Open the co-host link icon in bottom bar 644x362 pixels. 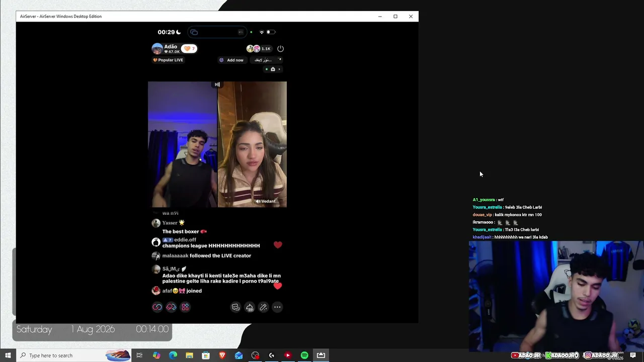click(157, 307)
